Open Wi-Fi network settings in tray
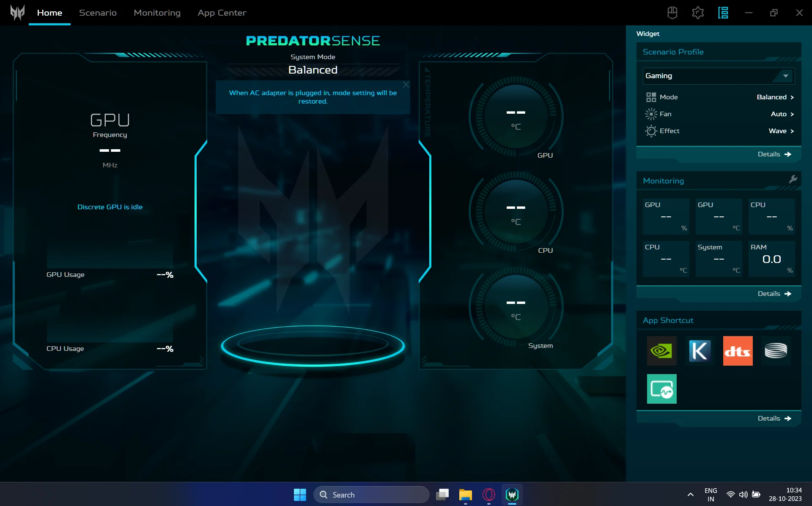 (x=730, y=495)
